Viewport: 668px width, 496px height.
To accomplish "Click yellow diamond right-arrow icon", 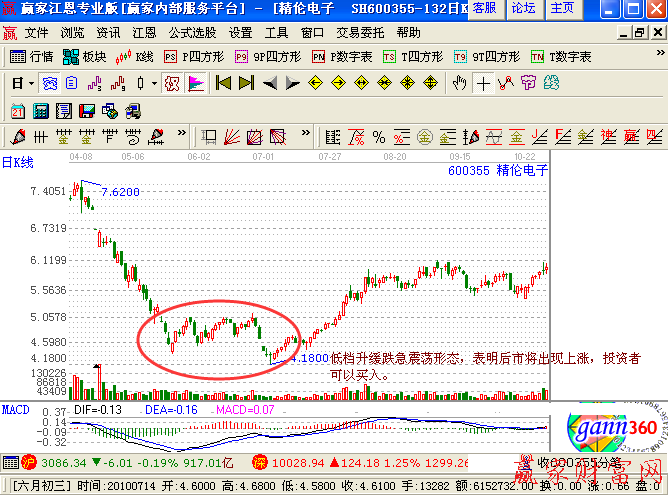I will point(338,83).
